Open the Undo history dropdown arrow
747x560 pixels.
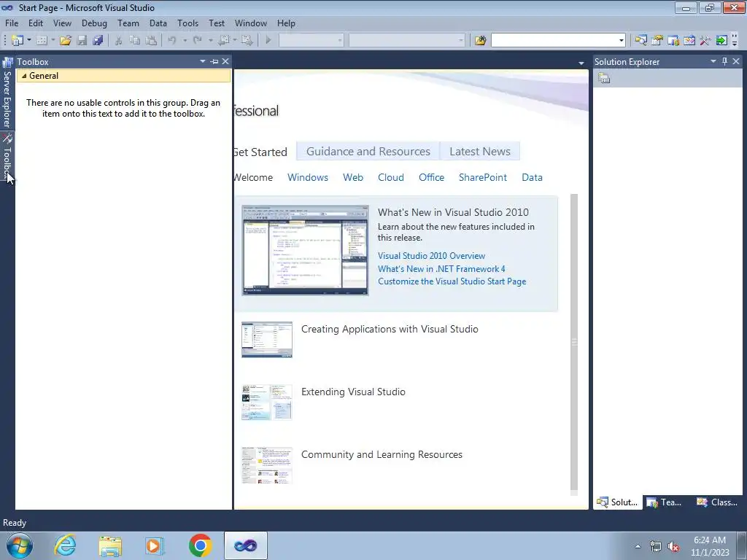185,41
